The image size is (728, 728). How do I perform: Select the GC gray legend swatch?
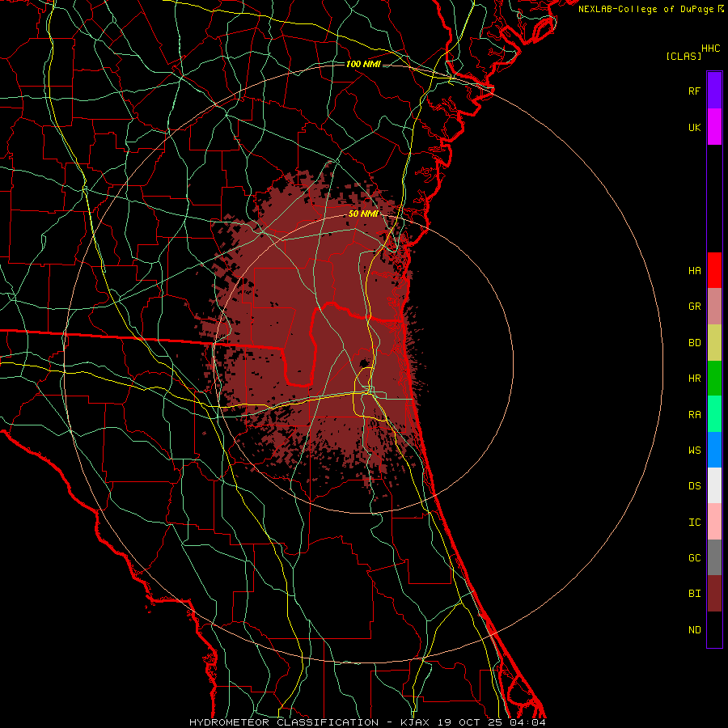coord(714,557)
